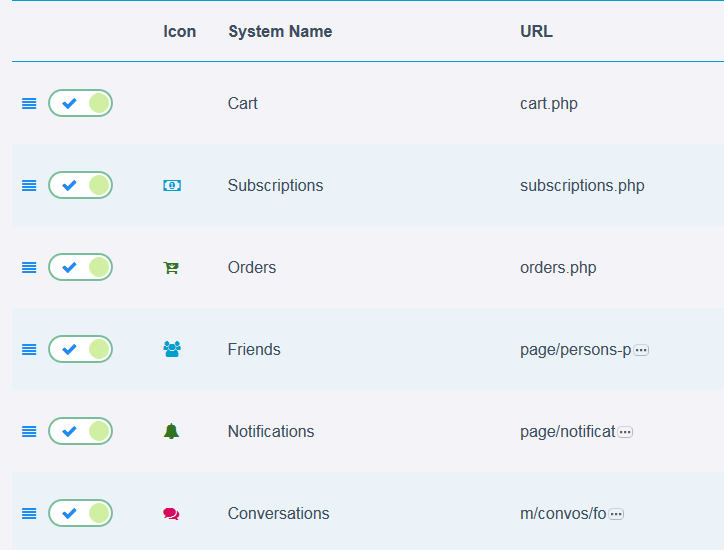Viewport: 724px width, 550px height.
Task: Click the drag handle for Cart row
Action: point(29,103)
